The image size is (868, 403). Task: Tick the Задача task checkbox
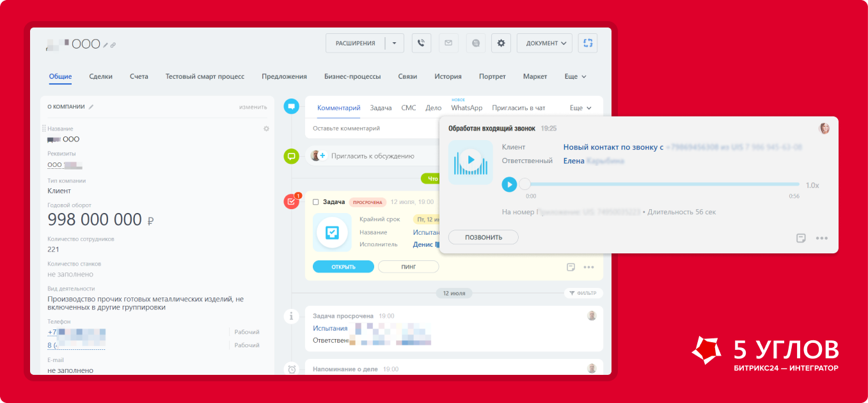[x=316, y=202]
